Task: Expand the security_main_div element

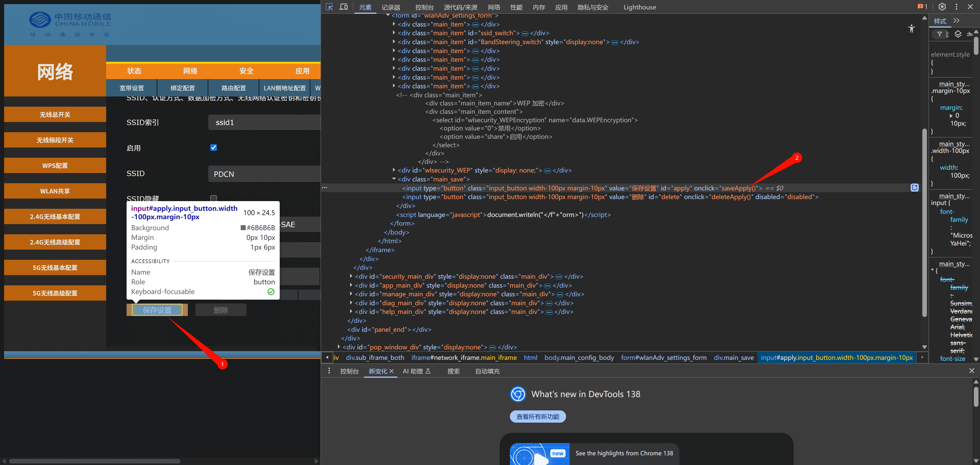Action: click(x=351, y=276)
